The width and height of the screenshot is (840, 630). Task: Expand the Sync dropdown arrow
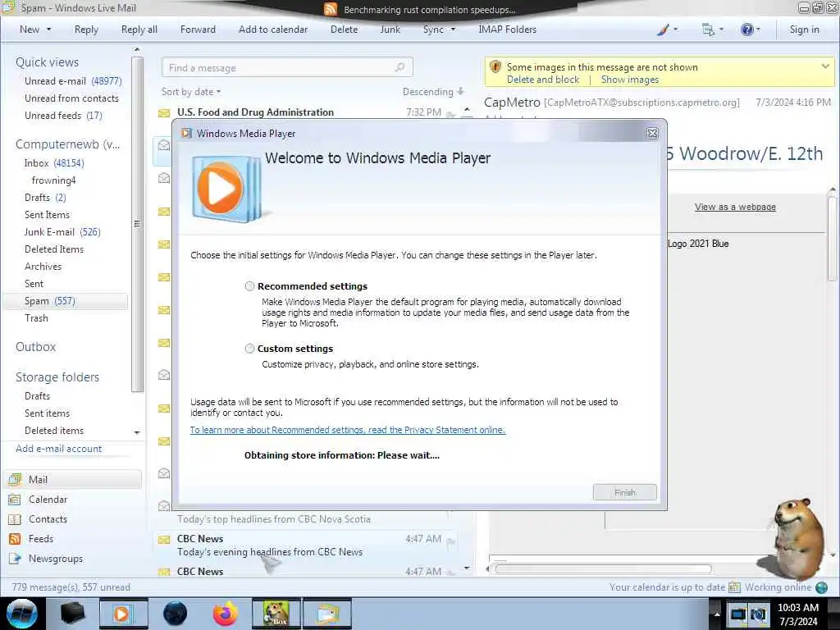click(453, 30)
